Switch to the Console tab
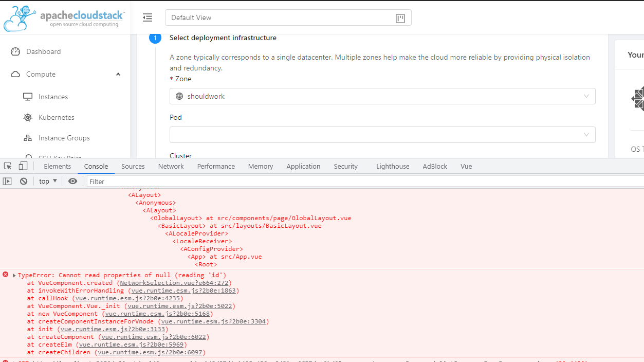The width and height of the screenshot is (644, 362). coord(96,166)
